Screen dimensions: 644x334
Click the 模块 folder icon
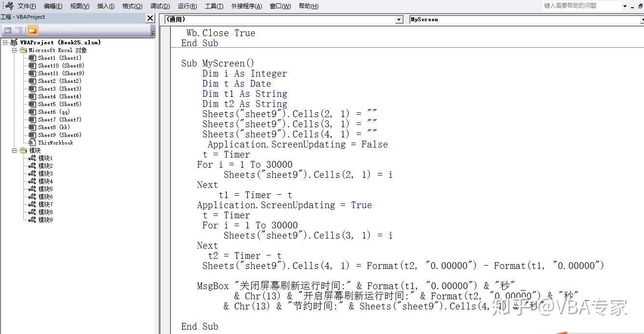coord(23,150)
